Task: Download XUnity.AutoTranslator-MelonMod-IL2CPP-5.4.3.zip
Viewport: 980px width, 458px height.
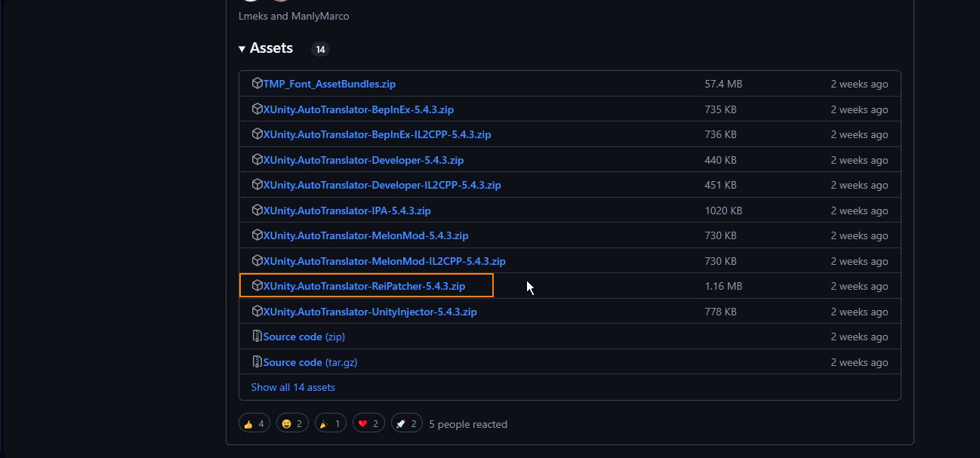Action: tap(384, 261)
